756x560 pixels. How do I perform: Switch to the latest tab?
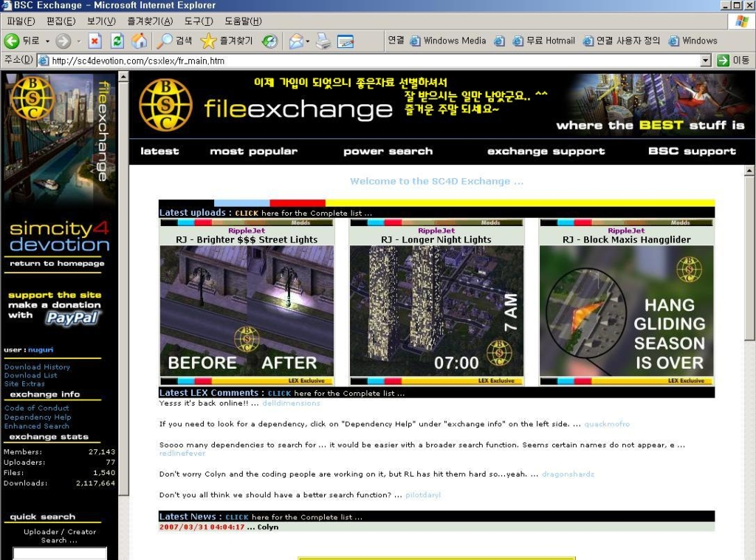[x=159, y=151]
